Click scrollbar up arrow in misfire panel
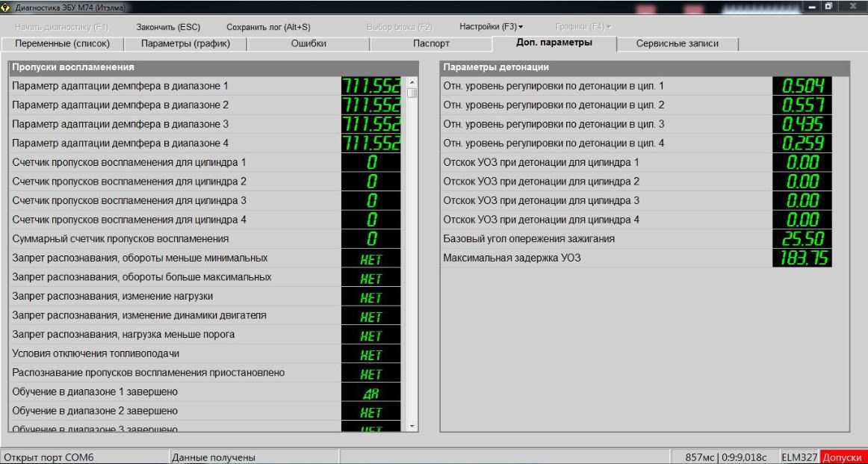The height and width of the screenshot is (464, 868). click(412, 82)
